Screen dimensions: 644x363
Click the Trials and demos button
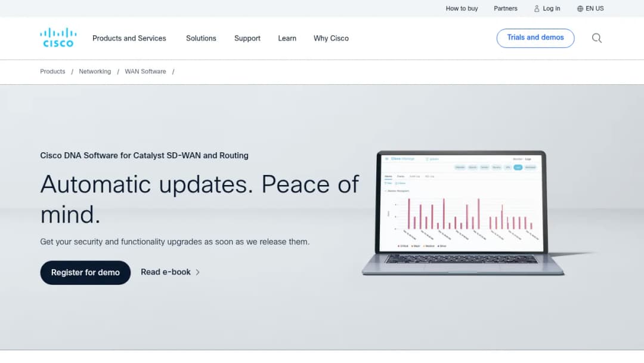pyautogui.click(x=535, y=38)
